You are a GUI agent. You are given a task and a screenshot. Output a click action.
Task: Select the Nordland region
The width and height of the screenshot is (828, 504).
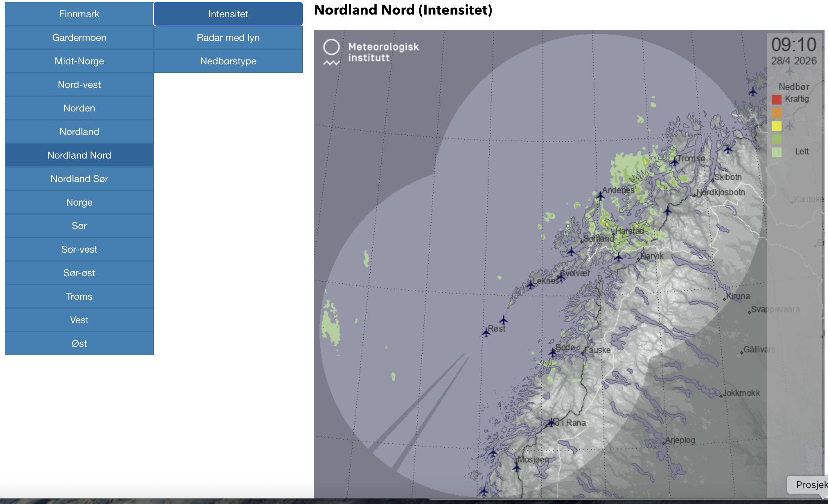79,132
